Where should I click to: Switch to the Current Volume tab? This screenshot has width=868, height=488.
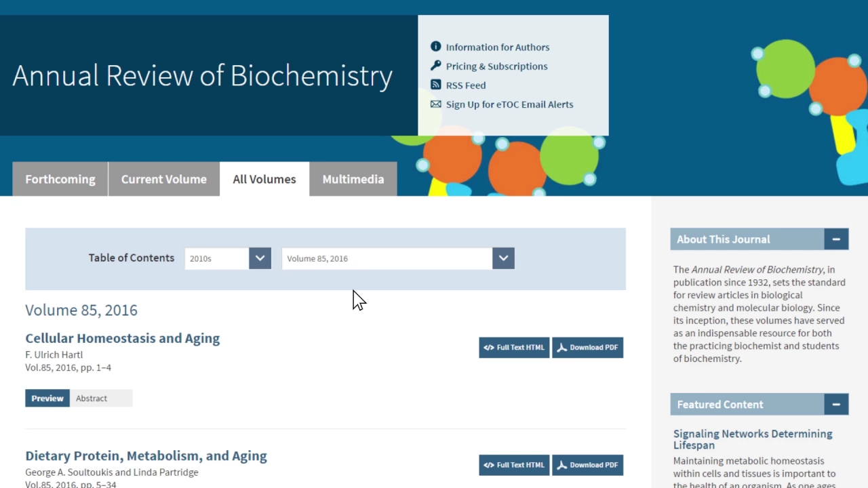tap(164, 179)
